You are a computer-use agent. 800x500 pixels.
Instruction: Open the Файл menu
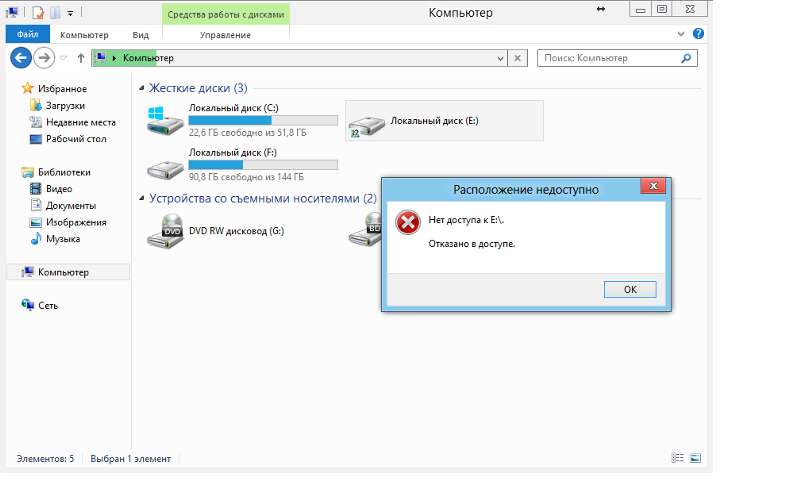pyautogui.click(x=28, y=34)
